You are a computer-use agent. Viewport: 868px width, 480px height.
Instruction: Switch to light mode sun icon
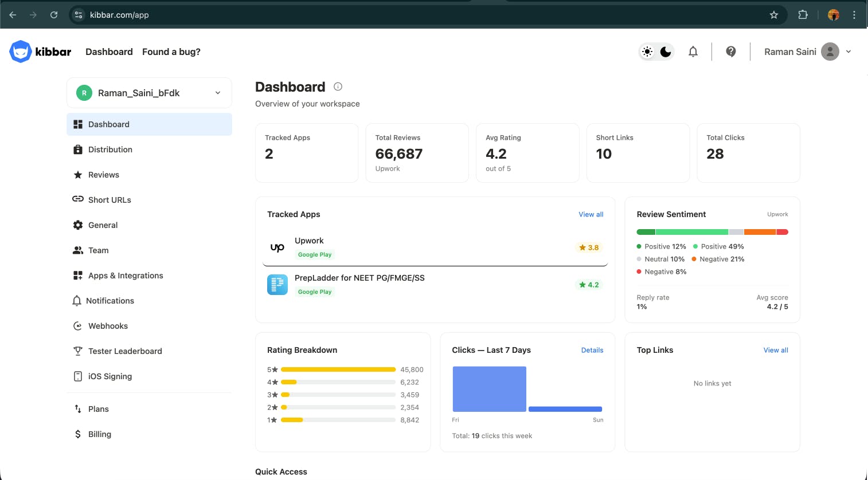pyautogui.click(x=647, y=52)
